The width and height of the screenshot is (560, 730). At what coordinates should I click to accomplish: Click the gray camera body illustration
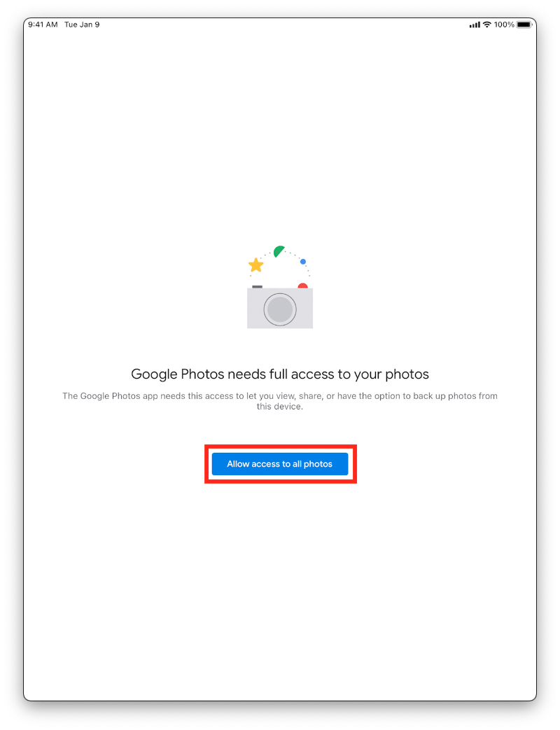280,308
